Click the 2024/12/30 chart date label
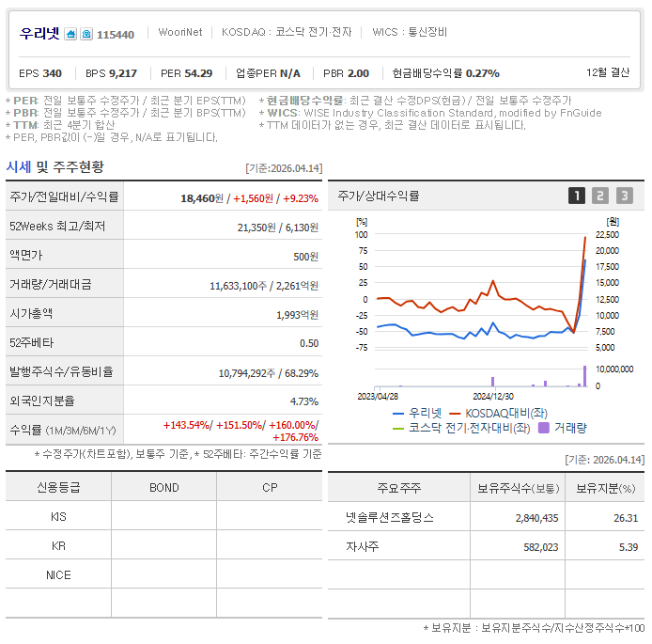This screenshot has height=644, width=652. tap(492, 396)
